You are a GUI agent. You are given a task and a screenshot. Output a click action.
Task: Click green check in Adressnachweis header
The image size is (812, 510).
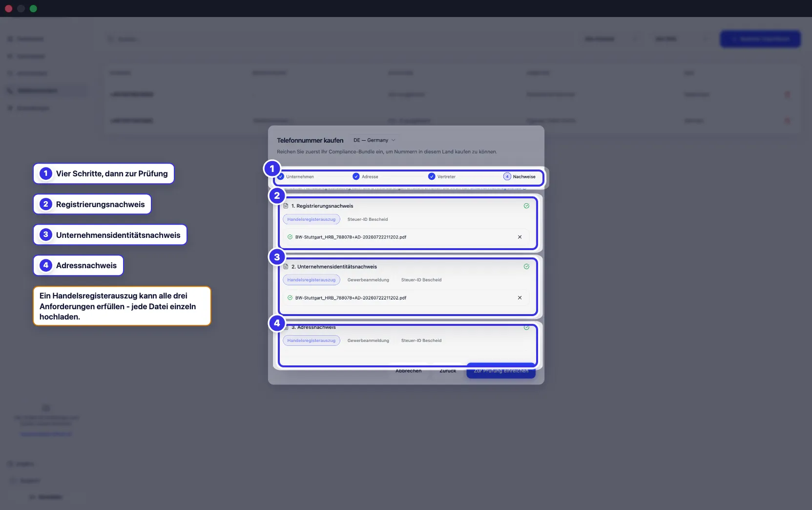[526, 327]
